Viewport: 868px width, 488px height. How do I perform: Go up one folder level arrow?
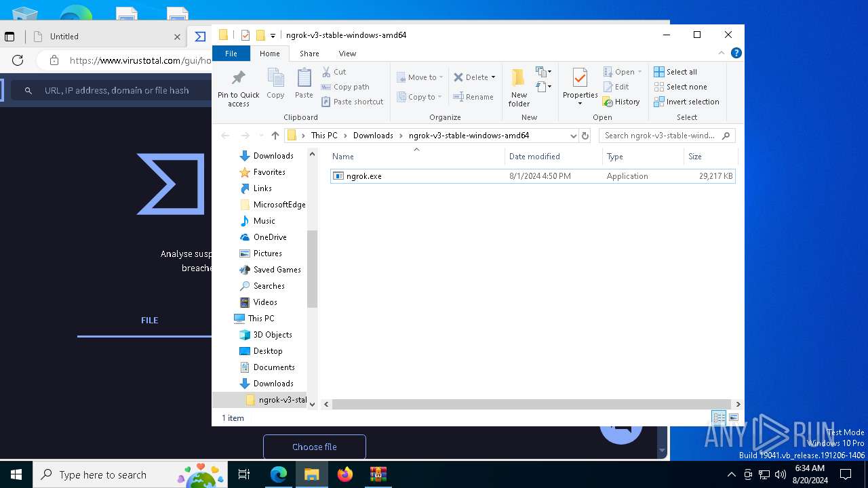(x=275, y=136)
